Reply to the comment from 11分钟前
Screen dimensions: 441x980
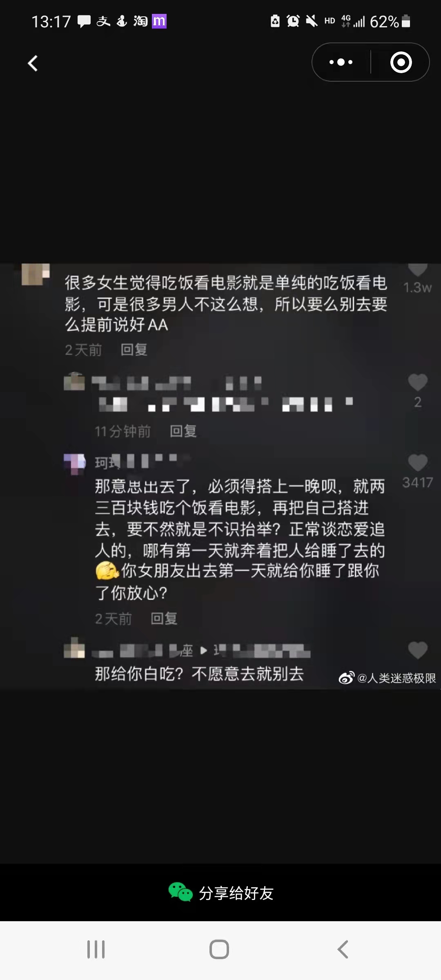point(183,431)
